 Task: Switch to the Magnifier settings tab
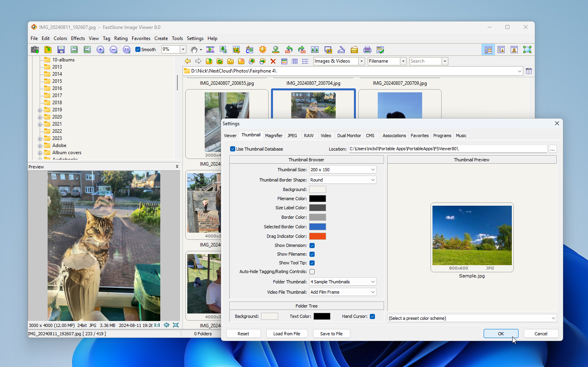(274, 136)
